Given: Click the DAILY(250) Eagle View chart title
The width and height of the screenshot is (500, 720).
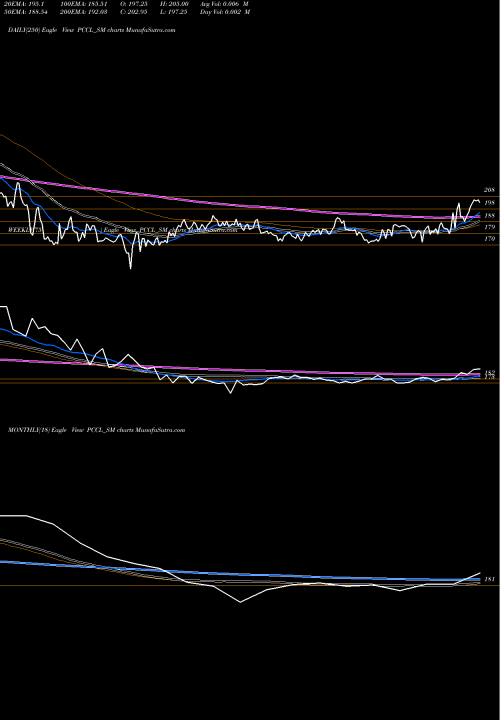Looking at the screenshot, I should tap(92, 30).
